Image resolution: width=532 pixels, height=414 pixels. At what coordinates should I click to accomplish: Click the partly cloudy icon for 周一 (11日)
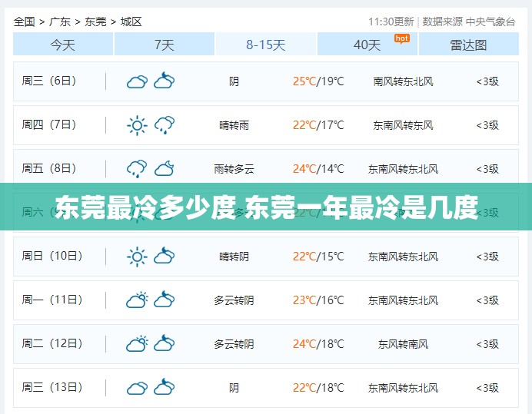[137, 300]
